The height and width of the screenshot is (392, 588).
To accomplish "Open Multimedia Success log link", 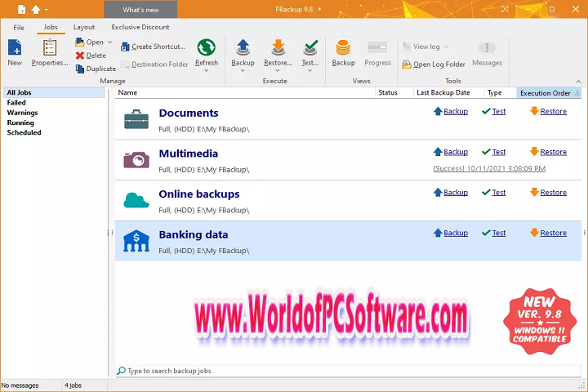I will tap(489, 168).
